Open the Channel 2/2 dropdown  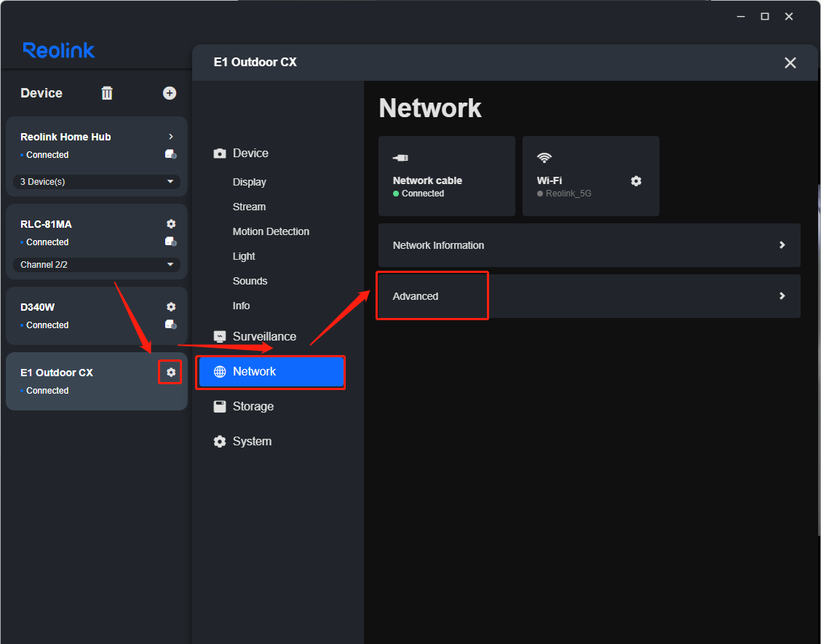(97, 264)
